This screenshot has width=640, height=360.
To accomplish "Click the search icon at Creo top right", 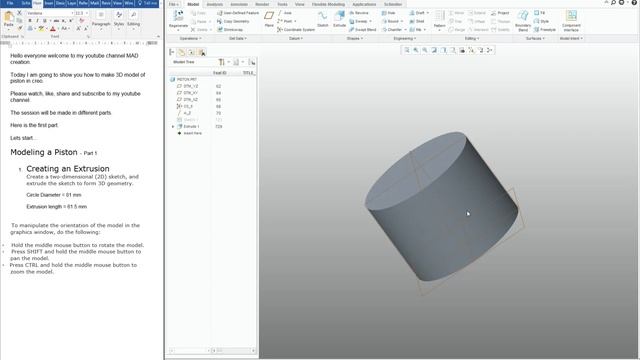I will (613, 2).
